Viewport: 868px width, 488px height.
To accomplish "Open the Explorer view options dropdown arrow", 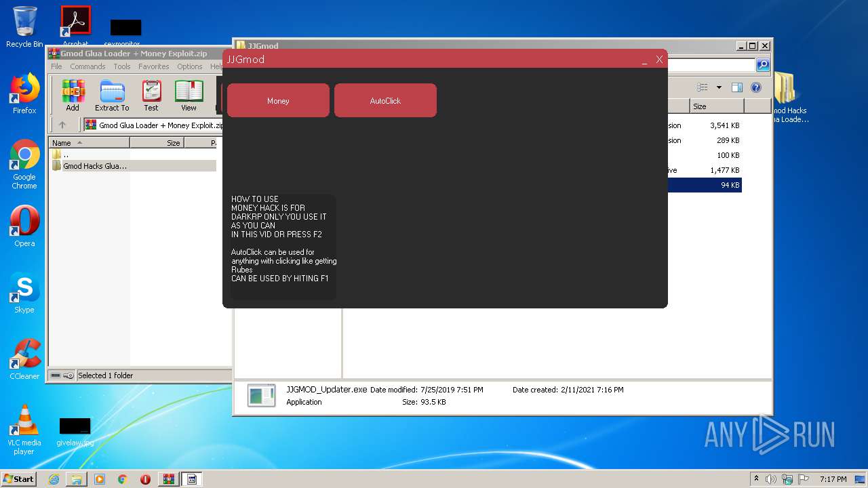I will click(719, 87).
